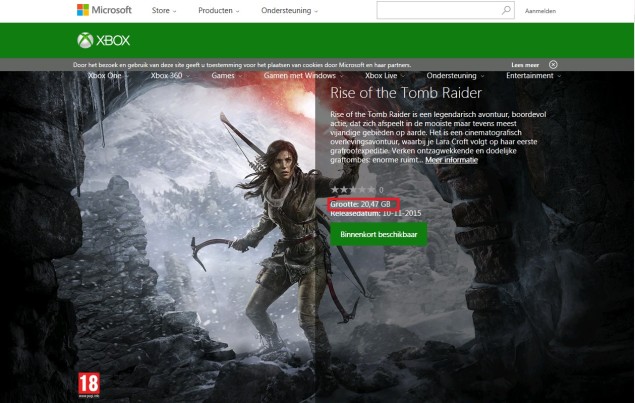The image size is (635, 403).
Task: Dismiss the cookie notice with X icon
Action: click(x=553, y=65)
